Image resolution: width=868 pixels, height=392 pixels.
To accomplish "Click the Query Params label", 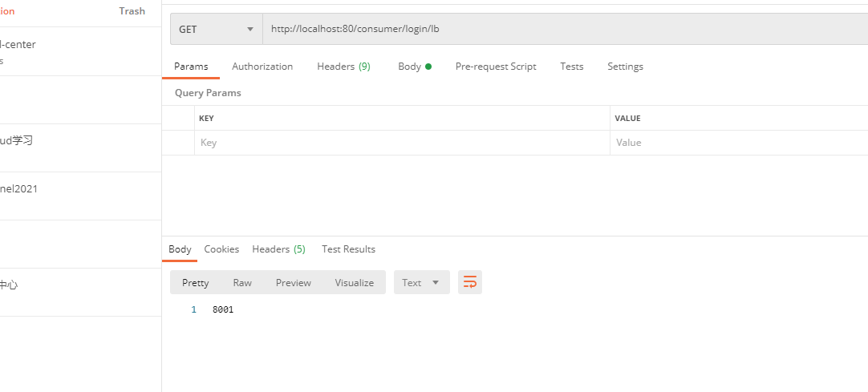I will (208, 93).
